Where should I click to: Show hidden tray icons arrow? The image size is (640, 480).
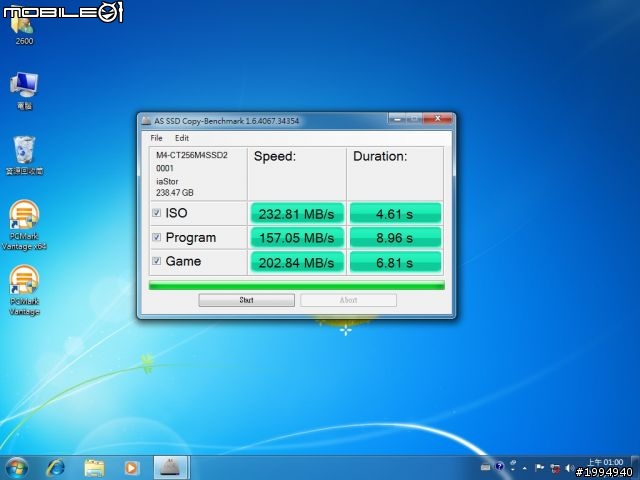point(525,468)
